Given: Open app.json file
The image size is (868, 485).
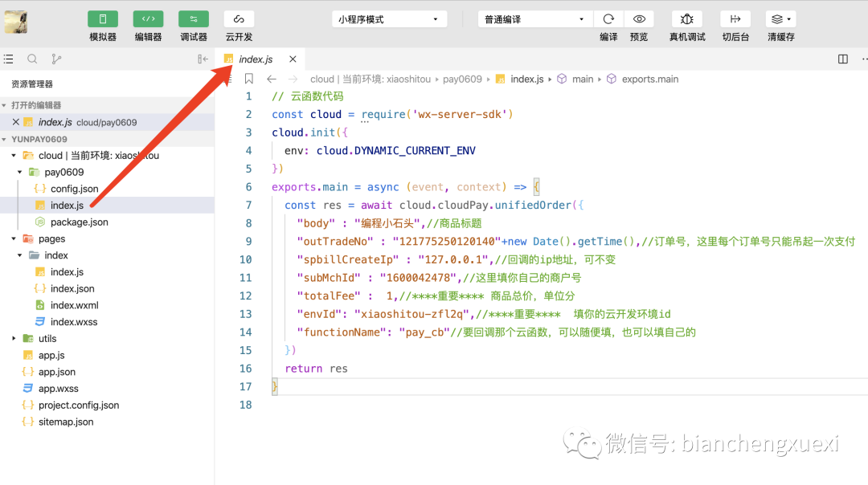Looking at the screenshot, I should pos(57,372).
